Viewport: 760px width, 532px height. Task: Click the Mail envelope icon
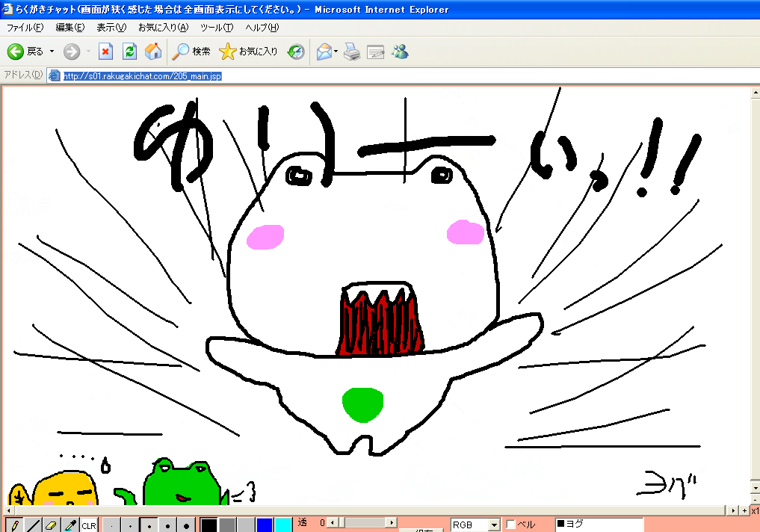pos(324,52)
